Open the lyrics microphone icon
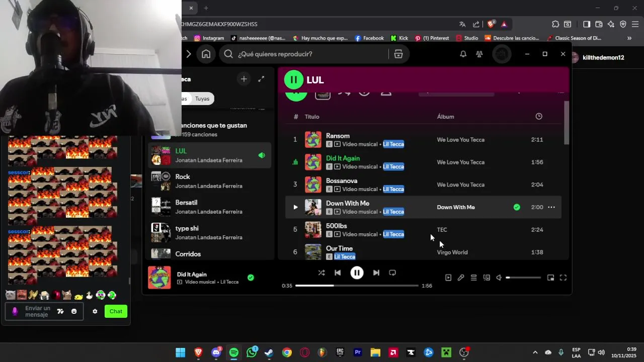 [461, 278]
